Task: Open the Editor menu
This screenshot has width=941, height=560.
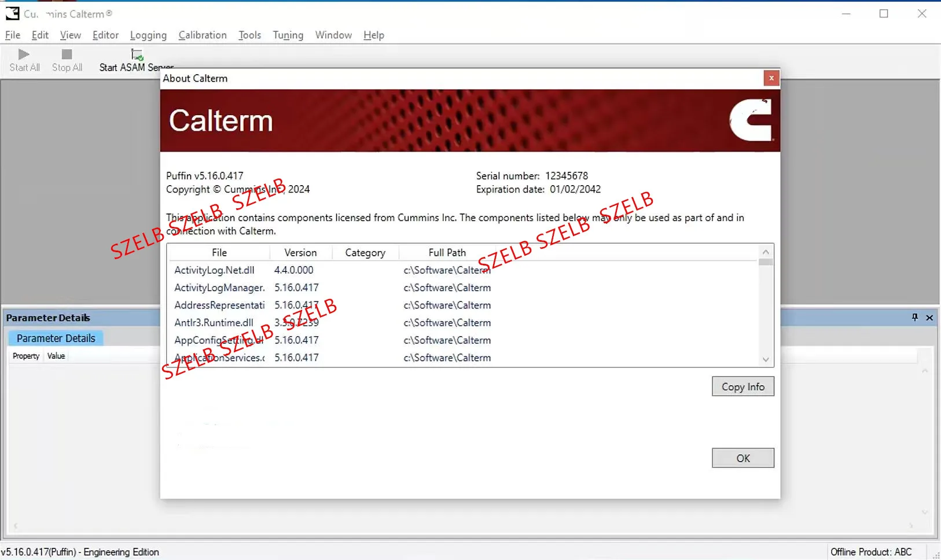Action: coord(105,35)
